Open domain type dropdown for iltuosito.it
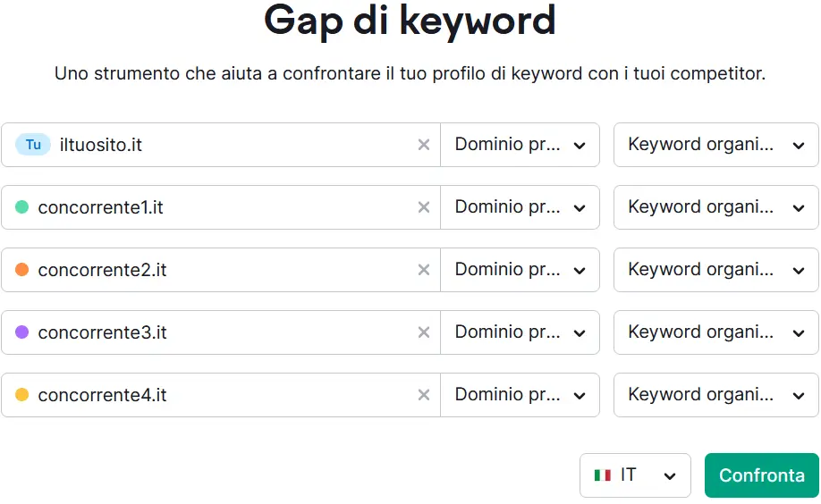The width and height of the screenshot is (821, 504). click(x=520, y=145)
